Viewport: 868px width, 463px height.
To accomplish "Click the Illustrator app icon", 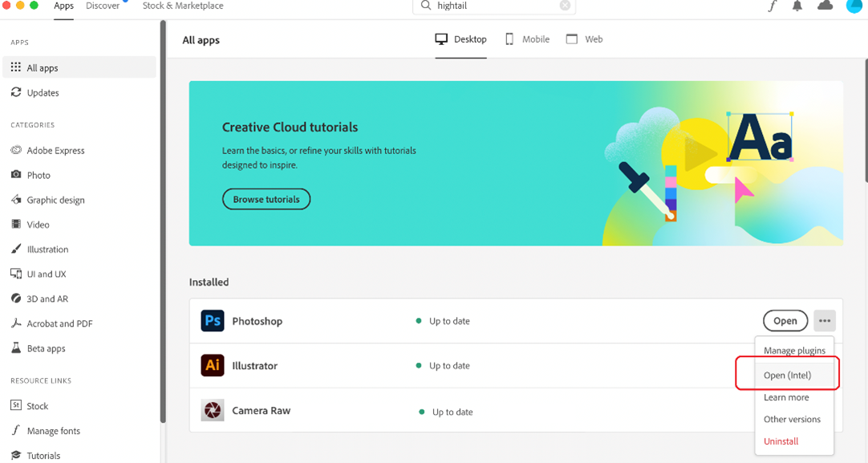I will point(213,366).
